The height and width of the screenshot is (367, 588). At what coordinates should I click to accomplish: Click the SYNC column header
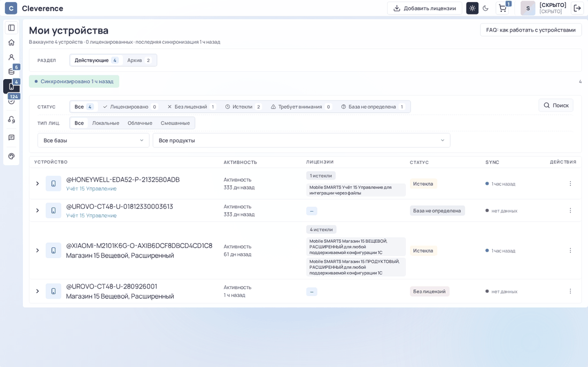click(x=492, y=162)
